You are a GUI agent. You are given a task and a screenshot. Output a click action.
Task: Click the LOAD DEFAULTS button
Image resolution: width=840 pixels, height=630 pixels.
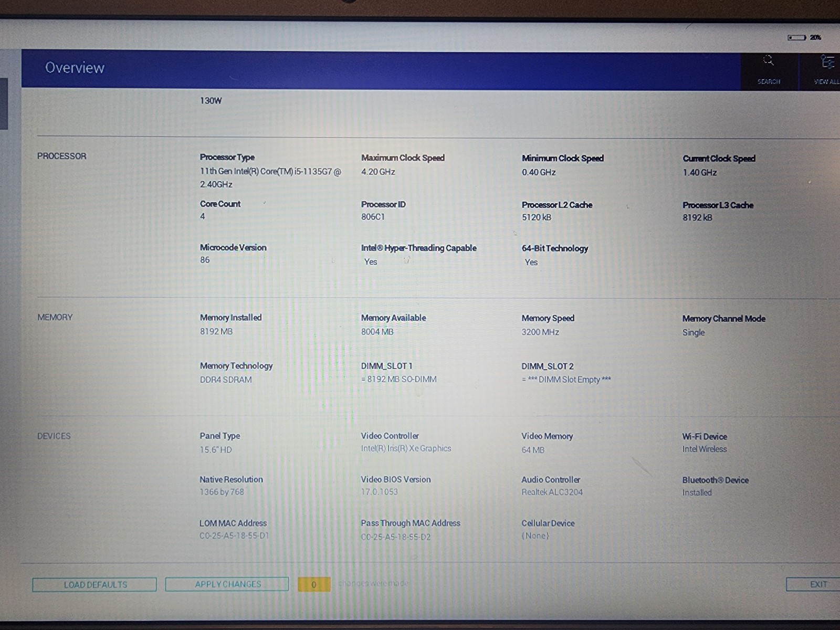(94, 584)
